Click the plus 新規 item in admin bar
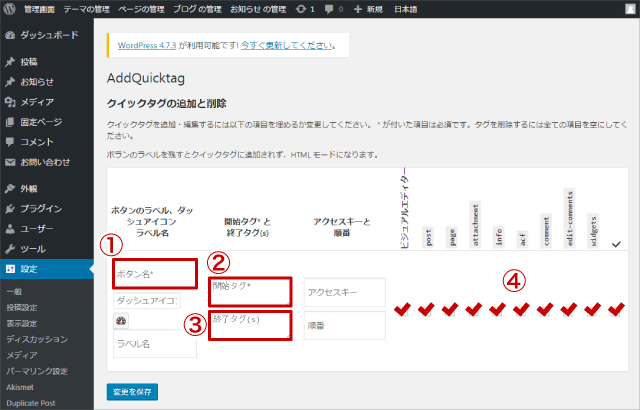The height and width of the screenshot is (410, 640). coord(368,9)
